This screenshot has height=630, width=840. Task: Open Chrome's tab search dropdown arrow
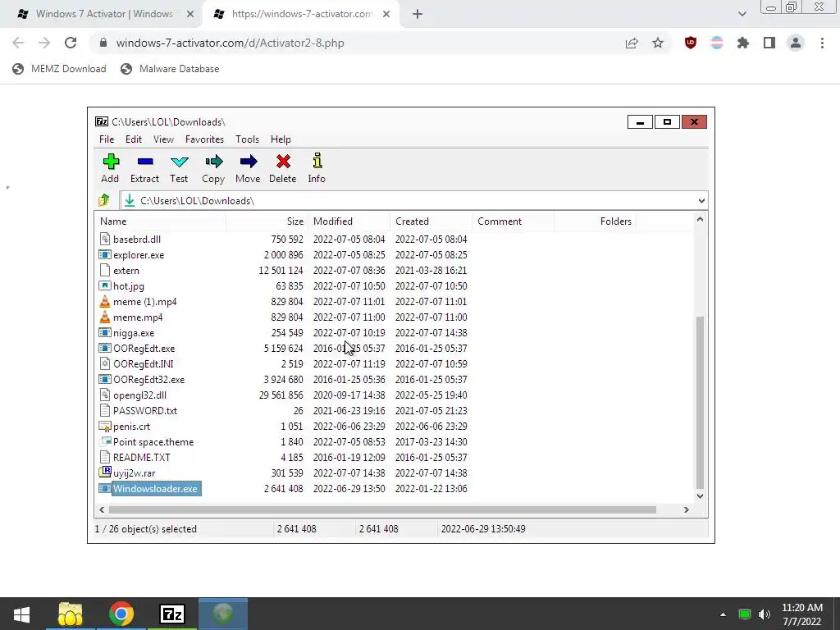pos(742,14)
